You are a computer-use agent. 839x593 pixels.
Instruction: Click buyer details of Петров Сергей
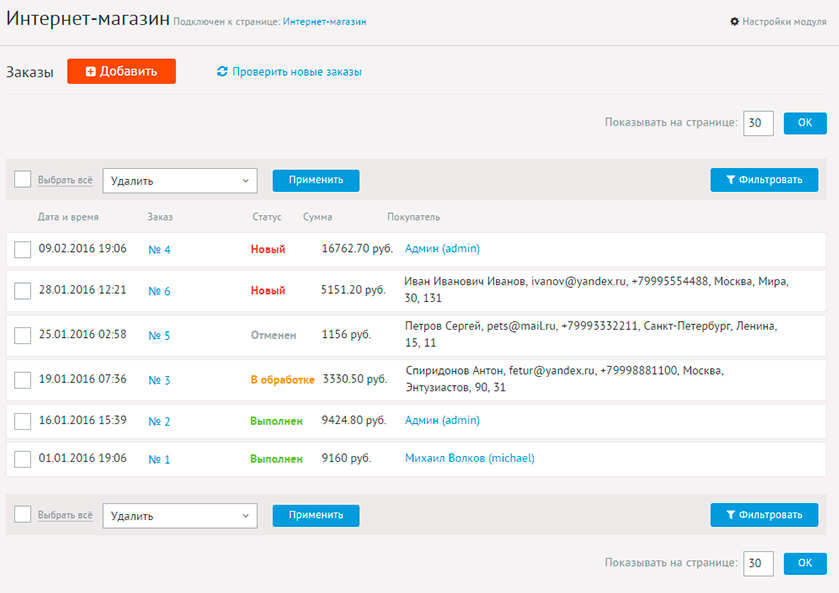pos(591,334)
